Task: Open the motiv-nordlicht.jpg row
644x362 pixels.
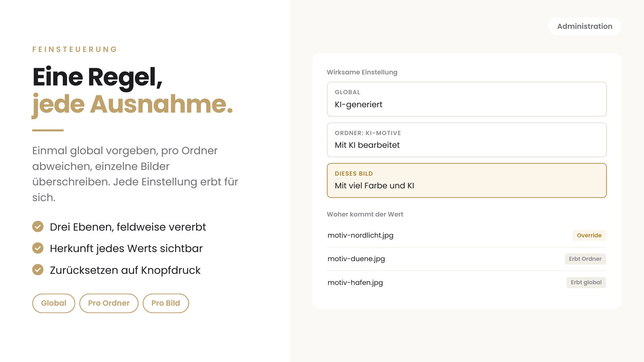Action: pos(467,235)
